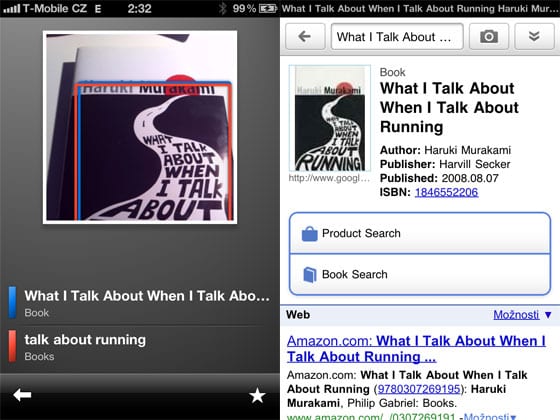
Task: Select the Product Search option
Action: (420, 234)
